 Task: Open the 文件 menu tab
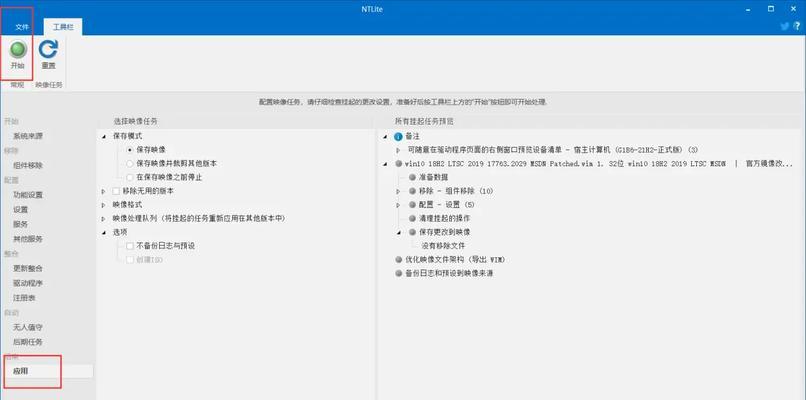(x=22, y=27)
